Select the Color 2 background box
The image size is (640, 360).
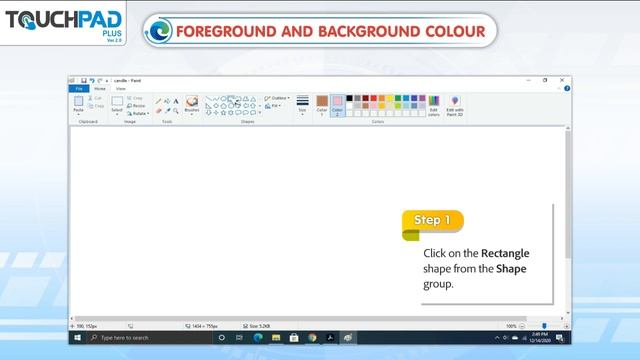(337, 106)
